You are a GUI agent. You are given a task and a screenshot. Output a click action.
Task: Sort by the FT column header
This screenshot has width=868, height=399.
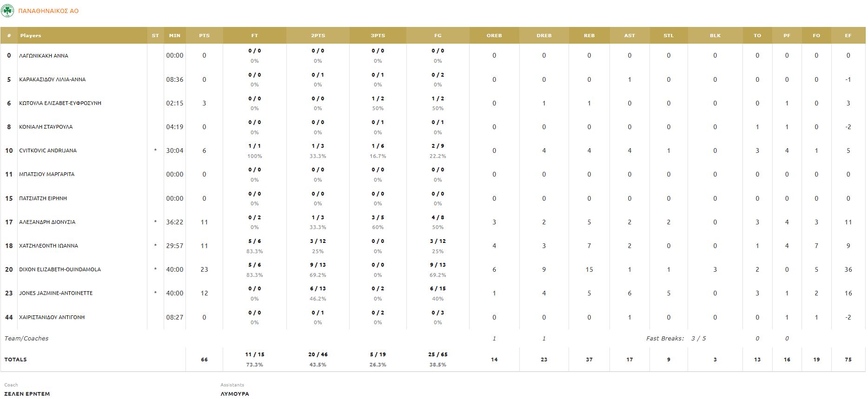coord(254,36)
